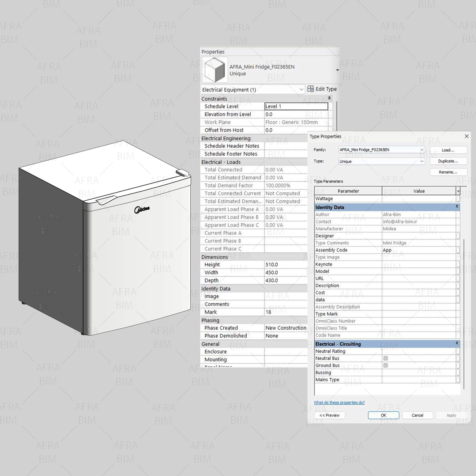Click the equals column header button
Screen dimensions: 476x476
pyautogui.click(x=458, y=191)
